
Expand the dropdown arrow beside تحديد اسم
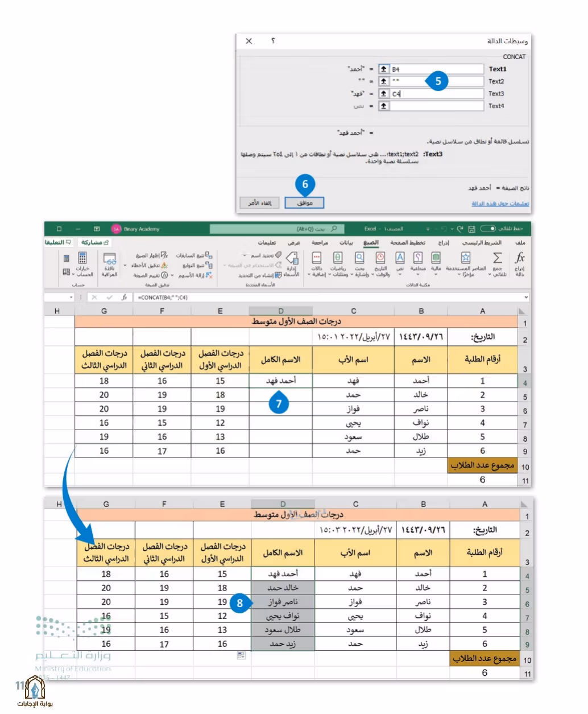click(245, 255)
